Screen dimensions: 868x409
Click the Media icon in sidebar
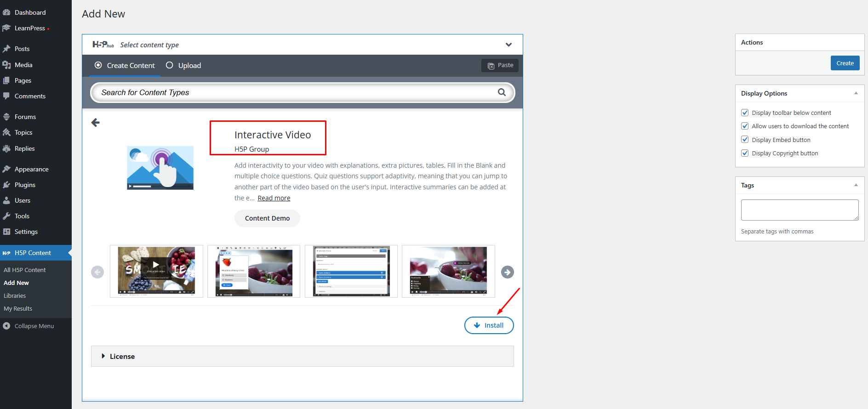click(x=6, y=65)
